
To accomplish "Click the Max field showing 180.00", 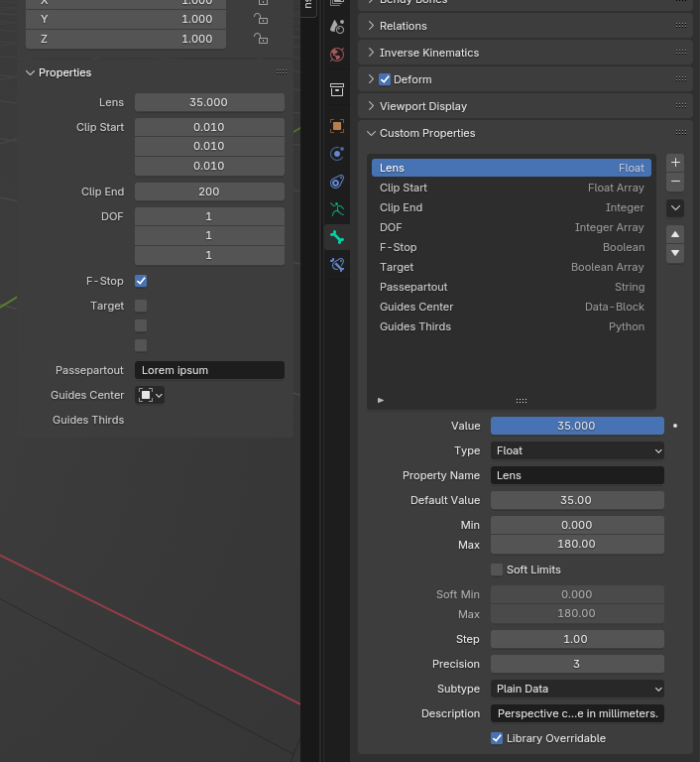I will pyautogui.click(x=577, y=545).
